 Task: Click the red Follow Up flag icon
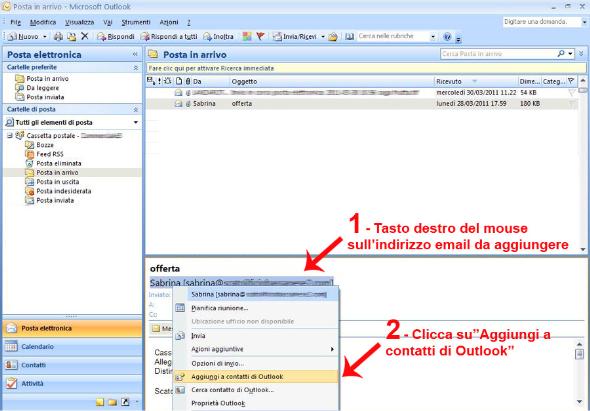coord(260,37)
